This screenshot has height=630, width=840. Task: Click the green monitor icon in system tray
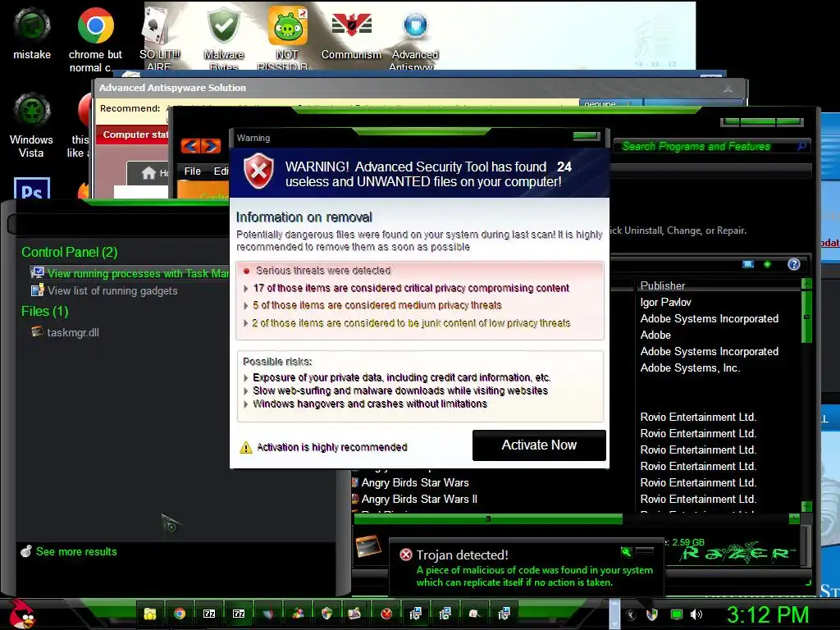coord(677,614)
